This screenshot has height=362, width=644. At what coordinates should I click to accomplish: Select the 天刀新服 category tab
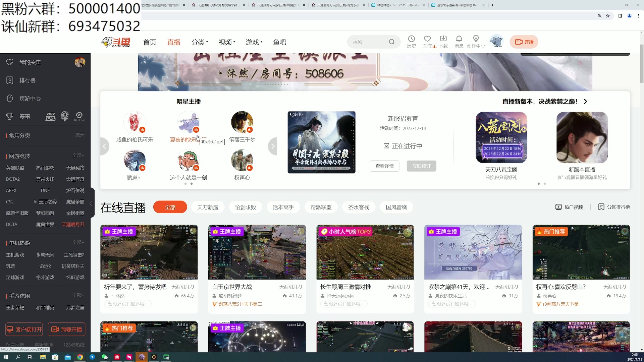click(x=208, y=207)
